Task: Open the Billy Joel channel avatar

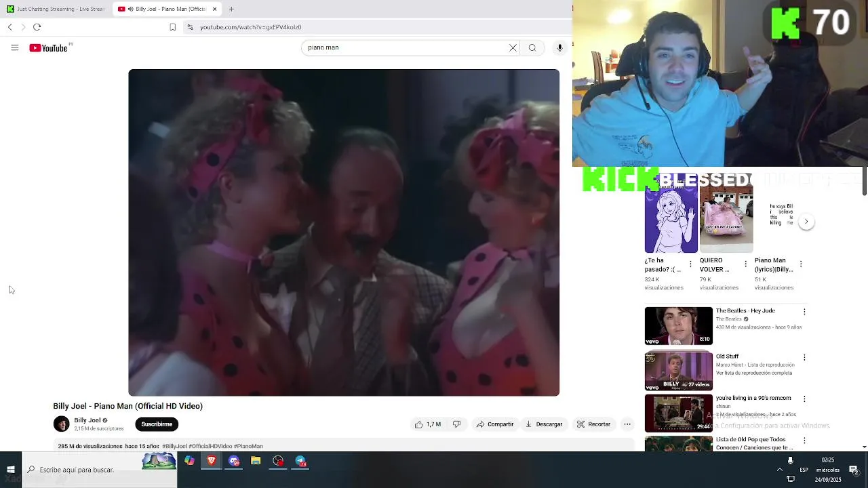Action: pyautogui.click(x=62, y=424)
